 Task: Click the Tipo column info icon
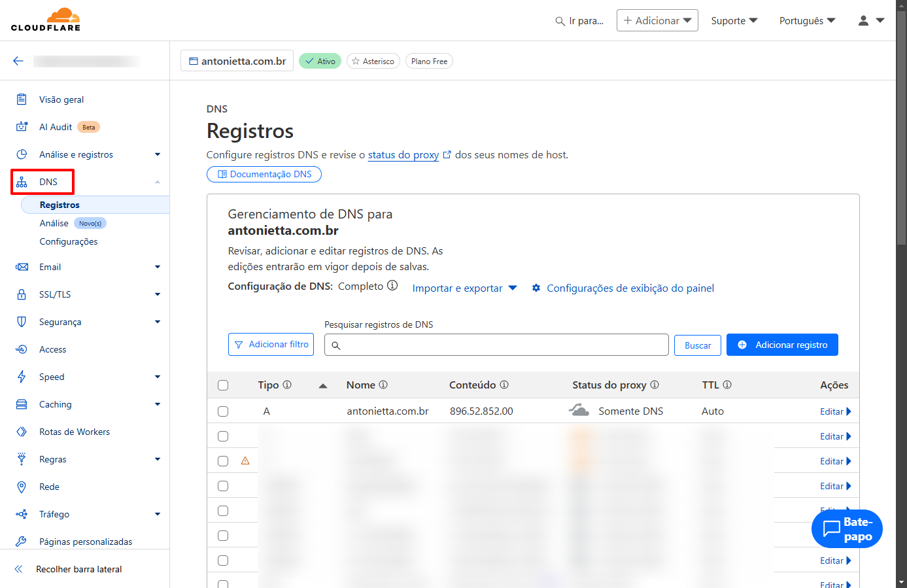click(287, 385)
